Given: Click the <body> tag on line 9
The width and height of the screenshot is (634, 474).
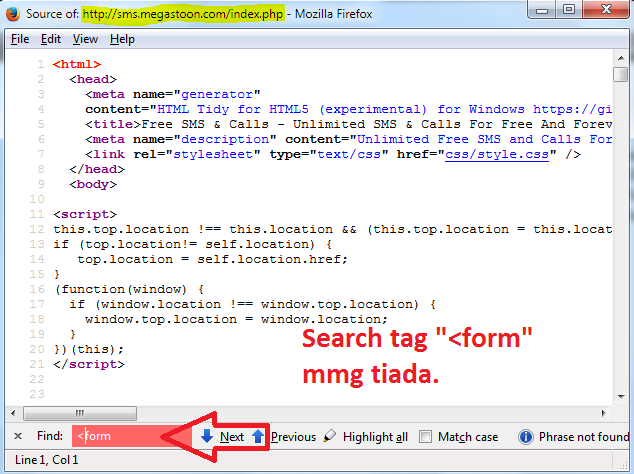Looking at the screenshot, I should point(93,184).
